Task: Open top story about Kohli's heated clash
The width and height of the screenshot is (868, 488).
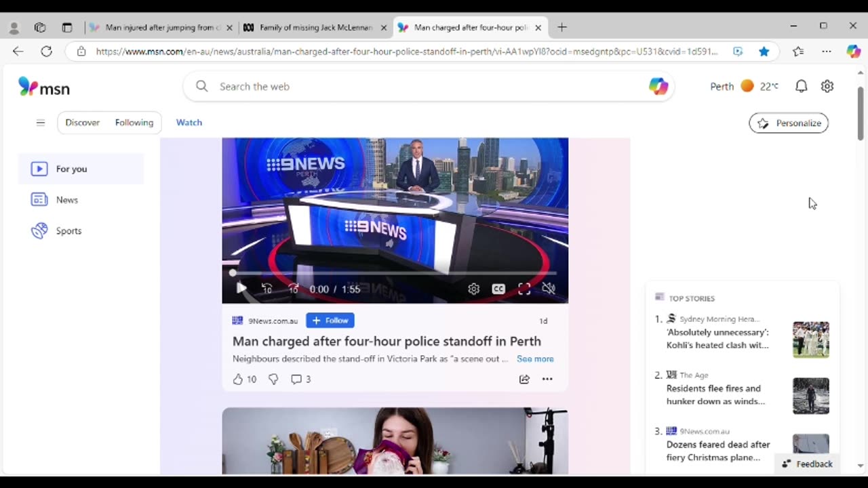Action: (x=717, y=338)
